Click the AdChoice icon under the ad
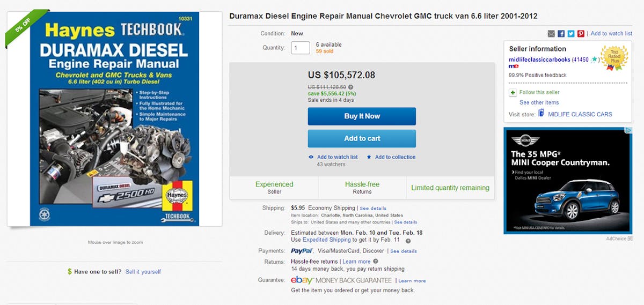This screenshot has height=305, width=644. click(630, 239)
